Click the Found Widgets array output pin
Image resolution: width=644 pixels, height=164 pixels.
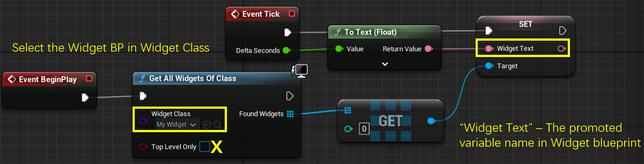tap(290, 114)
